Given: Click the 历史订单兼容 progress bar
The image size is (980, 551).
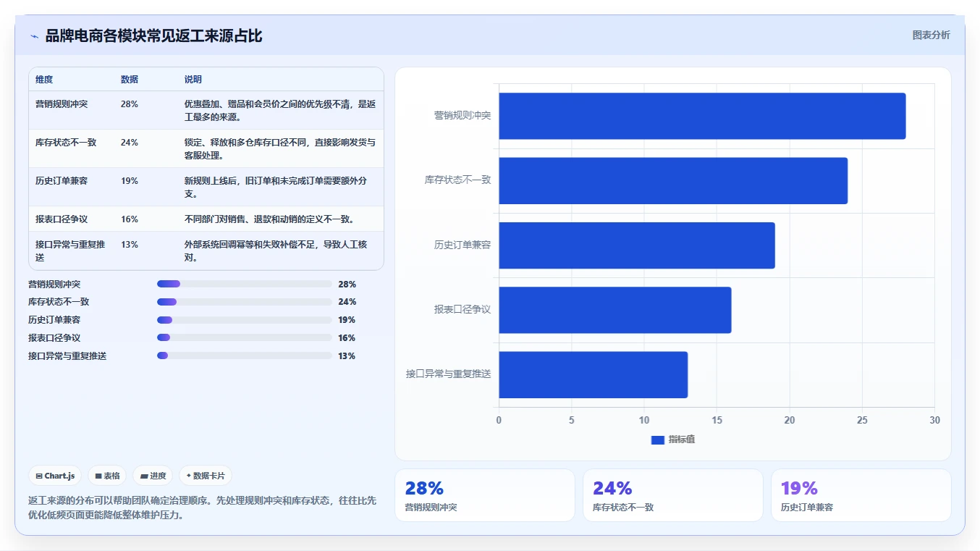Looking at the screenshot, I should tap(245, 320).
